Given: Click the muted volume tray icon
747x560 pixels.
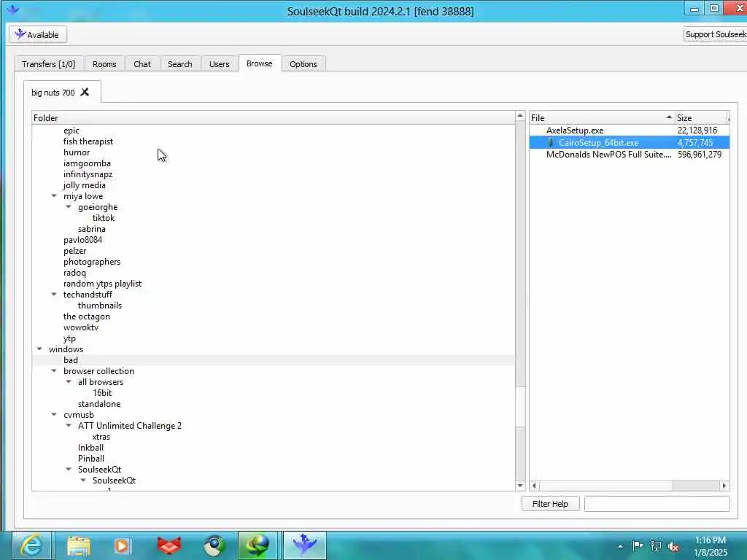Looking at the screenshot, I should 673,546.
